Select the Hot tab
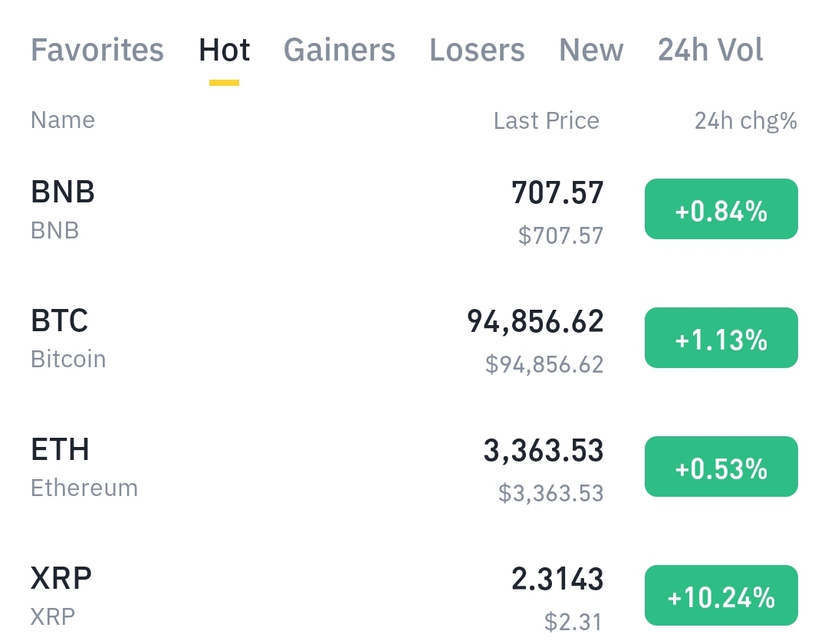828x644 pixels. tap(225, 51)
